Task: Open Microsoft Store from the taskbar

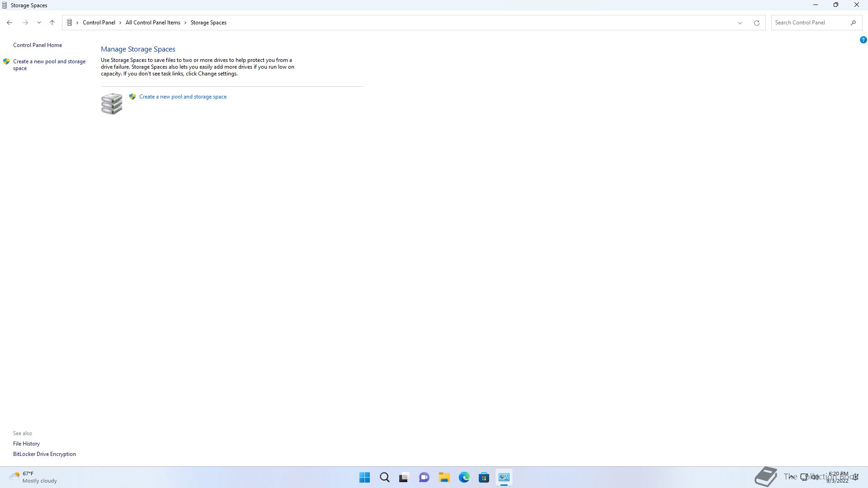Action: pyautogui.click(x=484, y=478)
